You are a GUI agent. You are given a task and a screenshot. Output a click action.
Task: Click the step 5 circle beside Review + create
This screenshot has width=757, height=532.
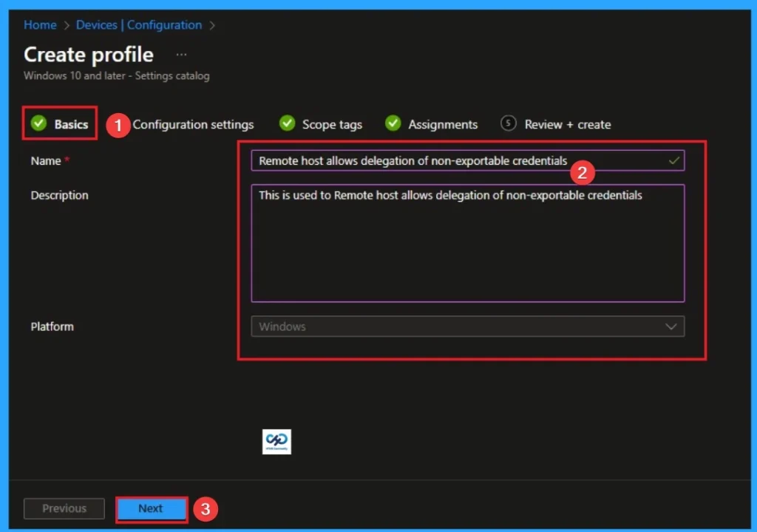coord(508,124)
